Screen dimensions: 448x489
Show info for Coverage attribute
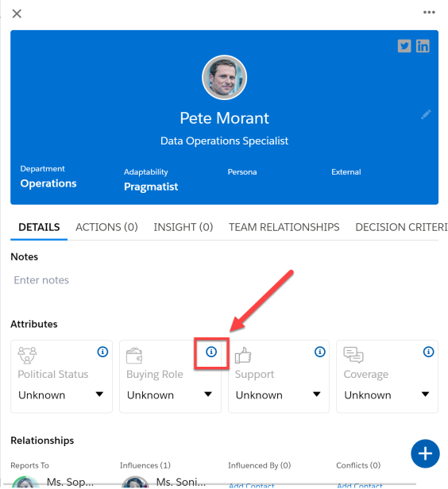coord(428,352)
